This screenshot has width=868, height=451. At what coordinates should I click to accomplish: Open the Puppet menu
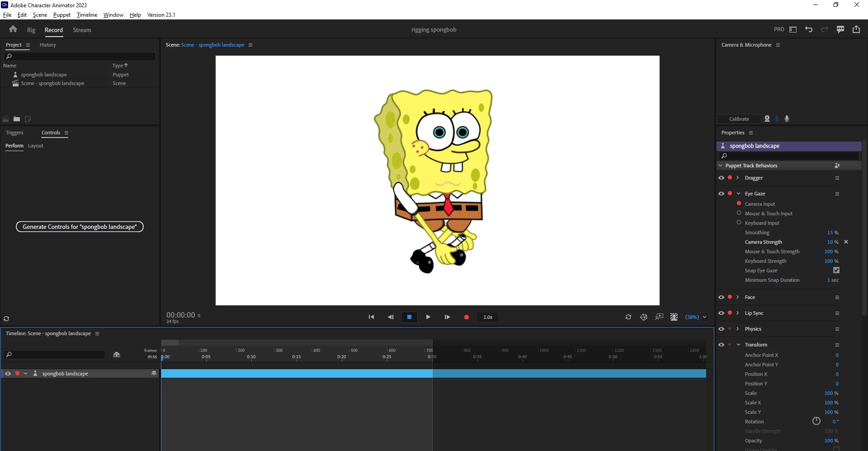coord(62,14)
